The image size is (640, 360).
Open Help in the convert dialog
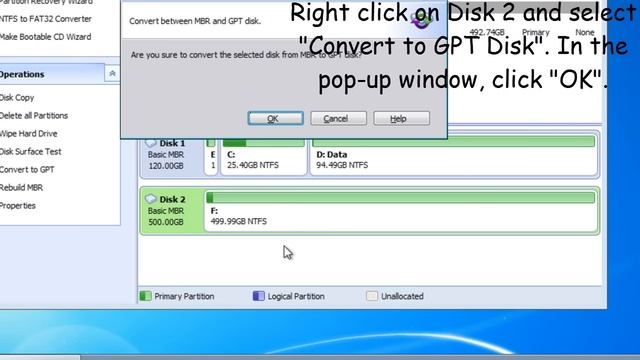click(401, 118)
